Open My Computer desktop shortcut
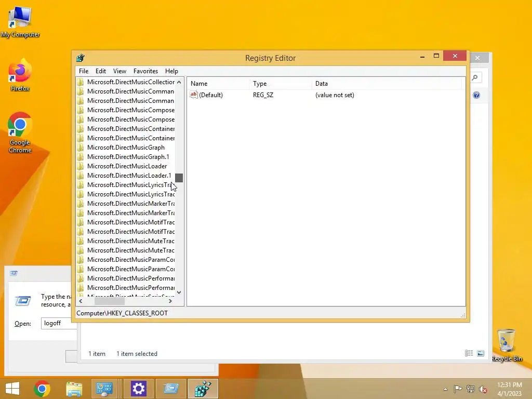532x399 pixels. pos(20,21)
